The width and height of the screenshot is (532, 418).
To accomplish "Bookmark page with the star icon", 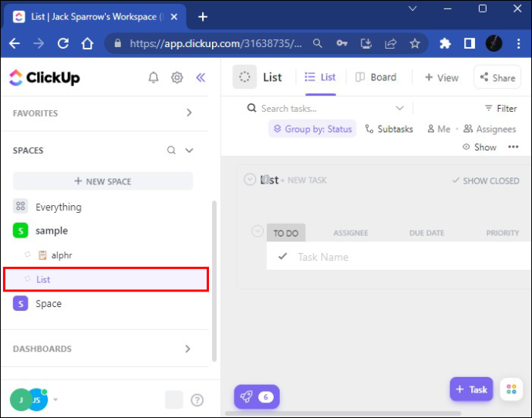I will [x=415, y=43].
